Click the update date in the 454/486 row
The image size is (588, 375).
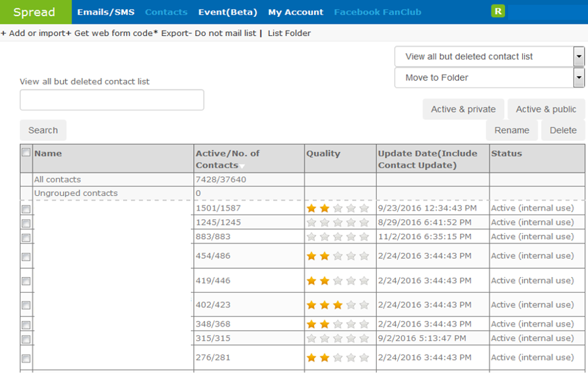click(424, 256)
